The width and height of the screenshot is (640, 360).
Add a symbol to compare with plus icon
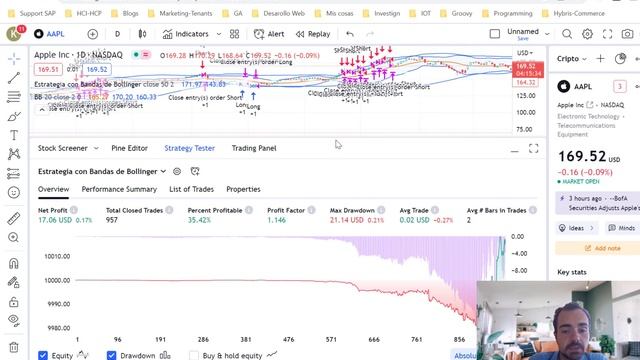[93, 34]
